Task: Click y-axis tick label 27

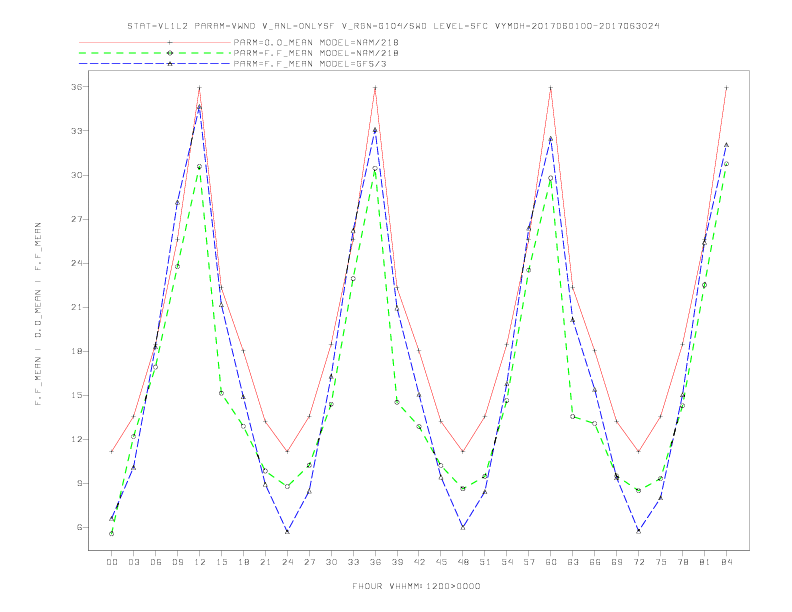Action: tap(76, 219)
